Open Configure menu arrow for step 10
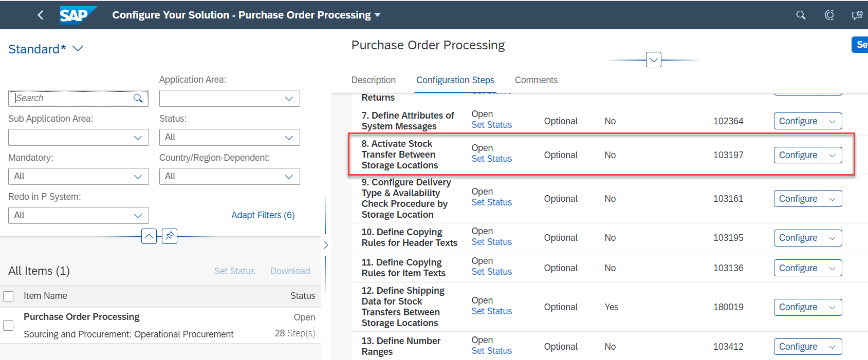868x360 pixels. (832, 238)
